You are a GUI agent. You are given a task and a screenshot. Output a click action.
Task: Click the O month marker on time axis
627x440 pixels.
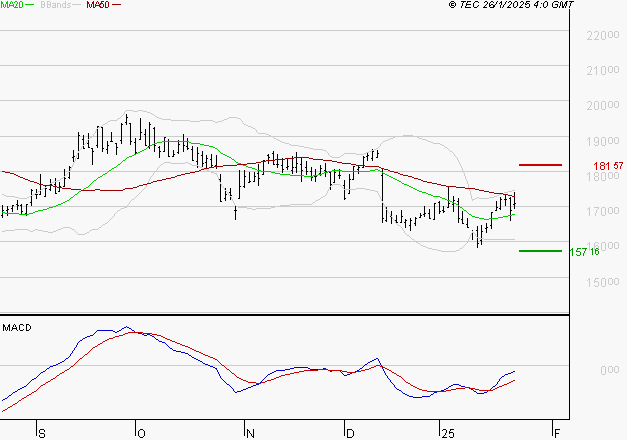pos(141,434)
